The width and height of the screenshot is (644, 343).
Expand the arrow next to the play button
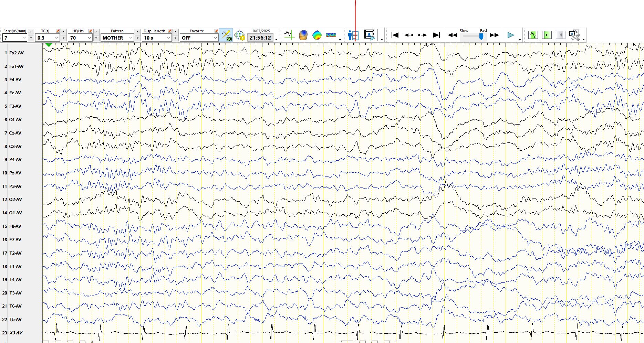(520, 40)
